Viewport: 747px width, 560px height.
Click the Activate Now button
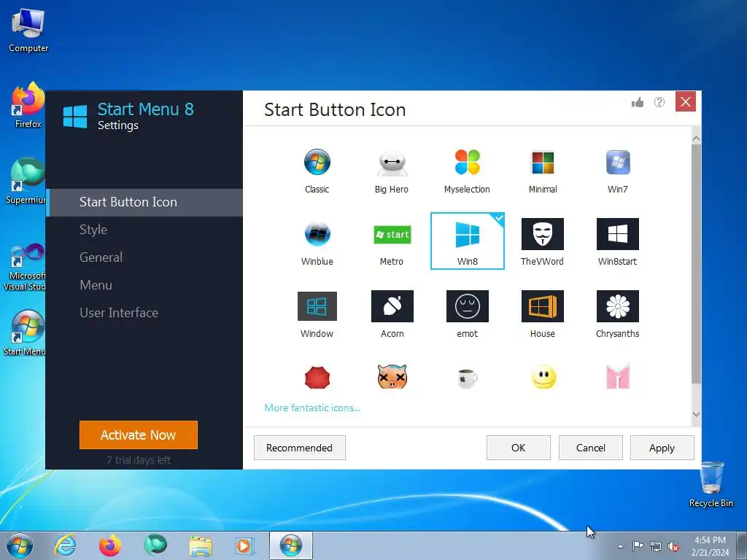139,435
